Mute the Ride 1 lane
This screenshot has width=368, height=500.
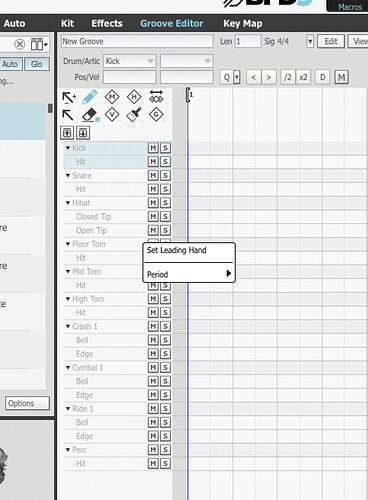(x=153, y=408)
